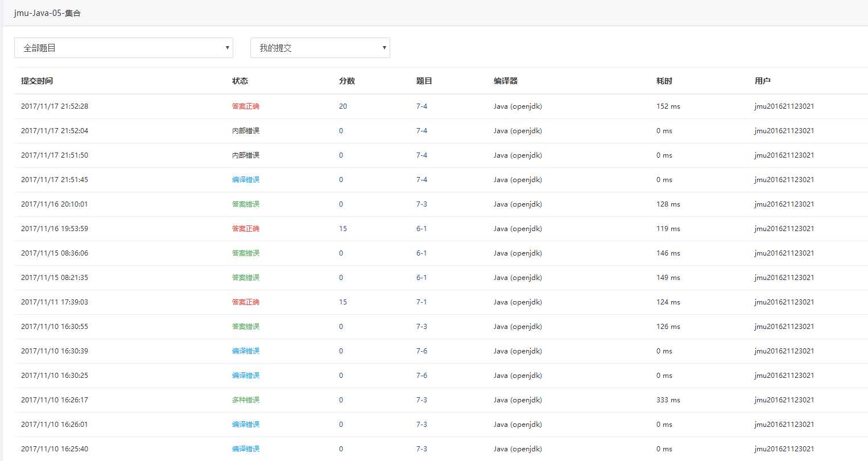Open problem 6-1 link in the 08:36:06 row
Viewport: 868px width, 461px height.
pos(421,253)
